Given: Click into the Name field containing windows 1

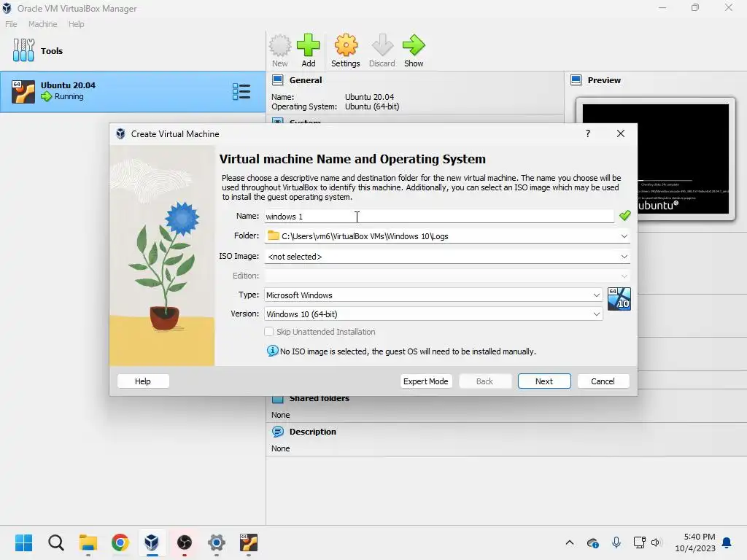Looking at the screenshot, I should (439, 216).
